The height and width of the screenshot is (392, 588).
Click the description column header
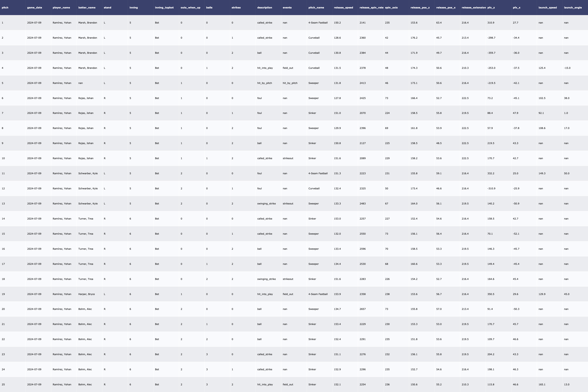tap(264, 7)
